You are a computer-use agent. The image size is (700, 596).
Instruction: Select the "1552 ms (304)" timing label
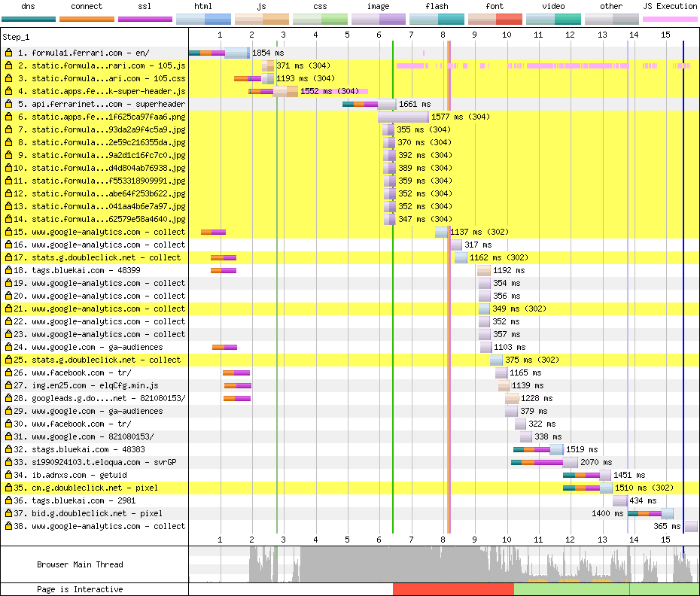tap(330, 91)
